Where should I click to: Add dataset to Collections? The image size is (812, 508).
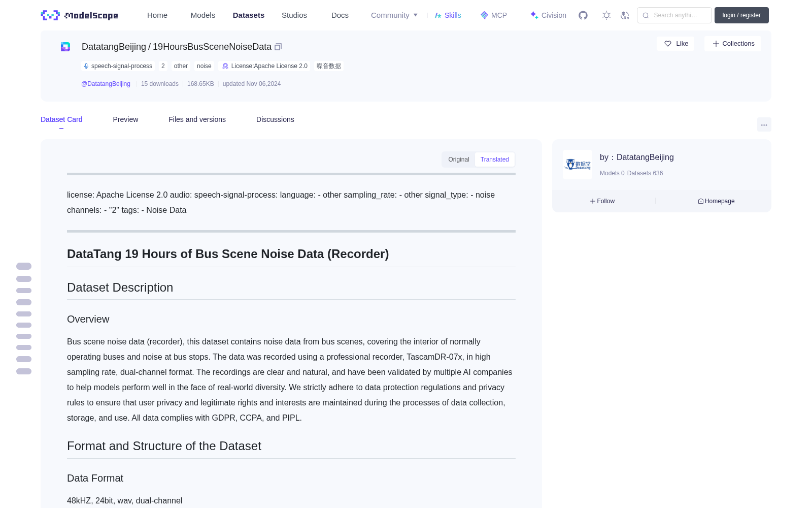tap(733, 44)
